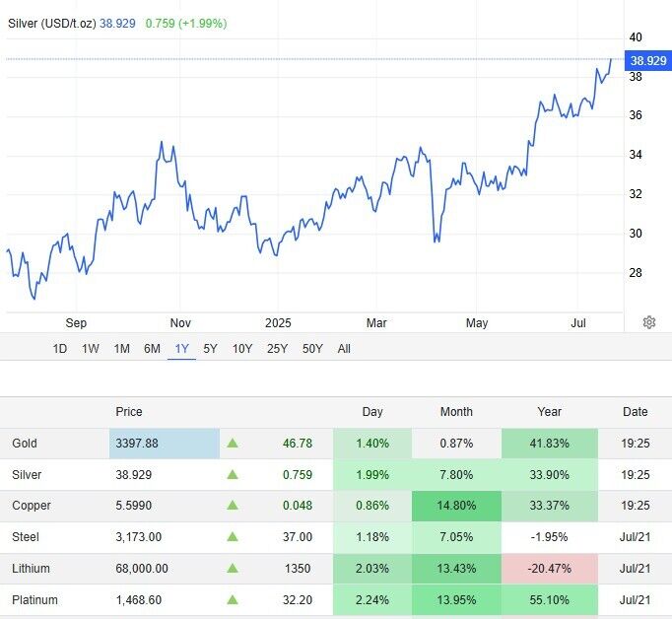672x619 pixels.
Task: Click the green up arrow in Gold row
Action: [233, 444]
